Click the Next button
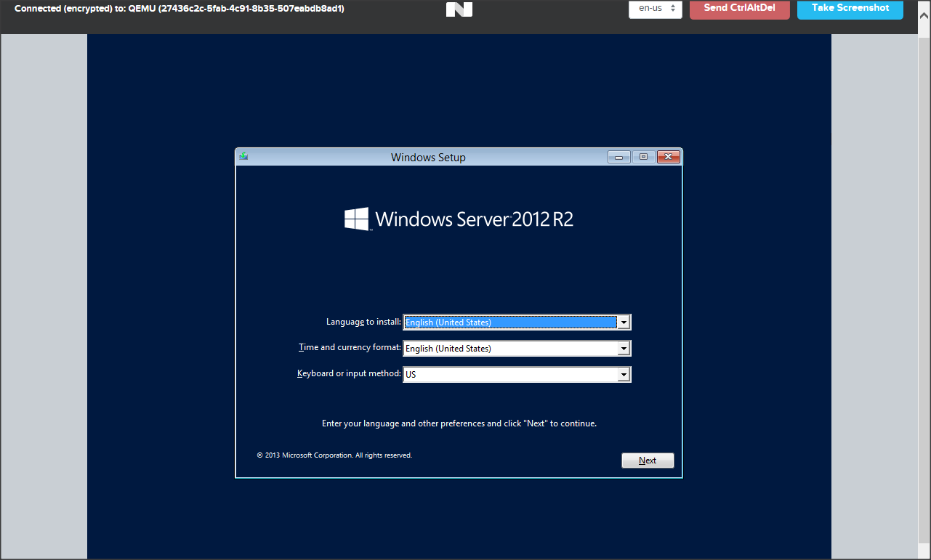Image resolution: width=931 pixels, height=560 pixels. 648,460
